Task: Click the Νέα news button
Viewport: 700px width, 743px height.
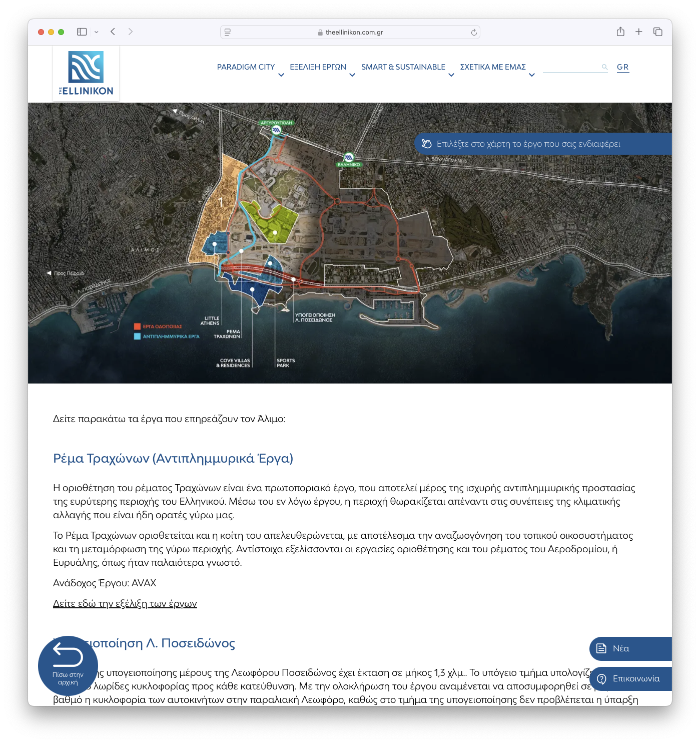Action: pyautogui.click(x=630, y=649)
